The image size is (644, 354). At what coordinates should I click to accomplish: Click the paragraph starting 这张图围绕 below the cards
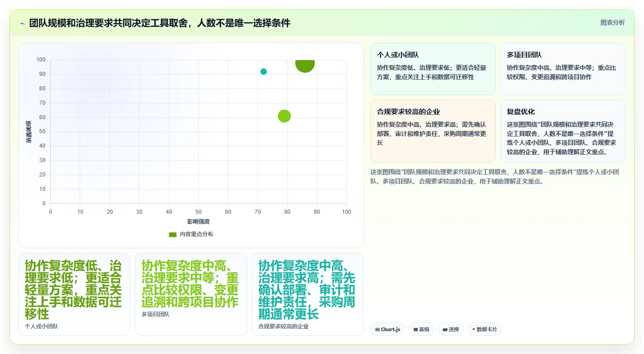point(495,177)
